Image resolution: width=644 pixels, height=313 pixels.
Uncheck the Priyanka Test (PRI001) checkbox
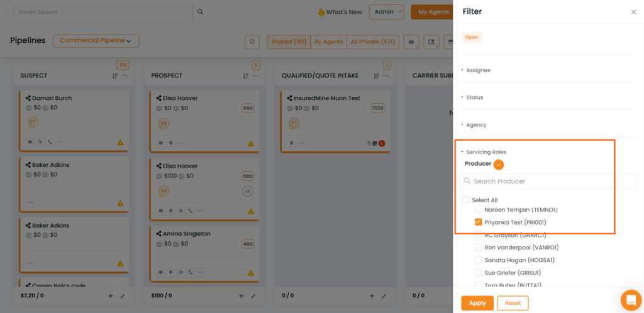tap(479, 222)
